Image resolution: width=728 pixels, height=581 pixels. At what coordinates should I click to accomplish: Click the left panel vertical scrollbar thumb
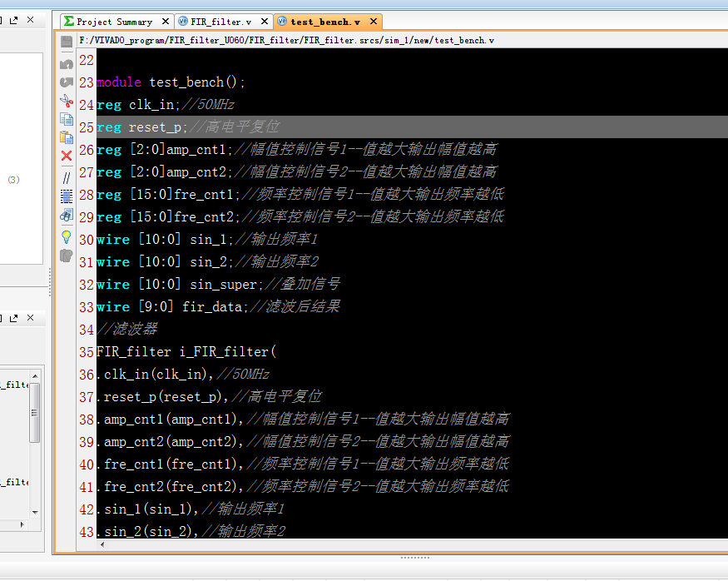[x=34, y=414]
